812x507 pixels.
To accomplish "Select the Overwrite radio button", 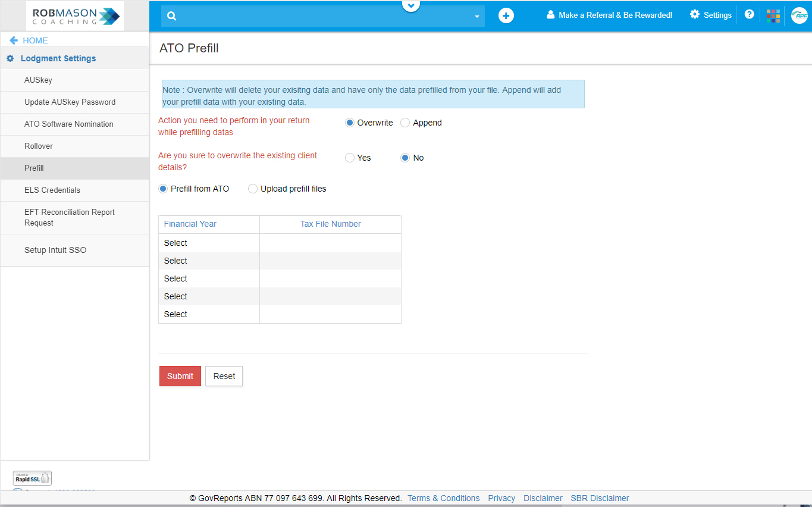I will (x=350, y=123).
